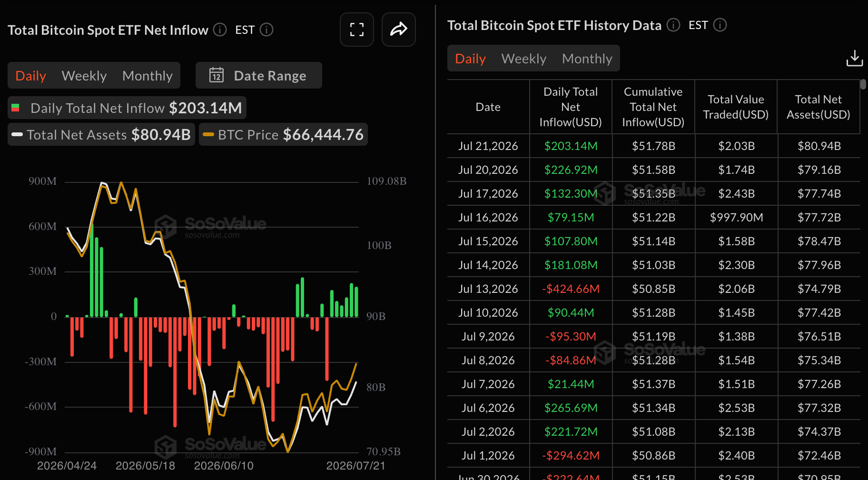Image resolution: width=868 pixels, height=480 pixels.
Task: Click the -$95.30M outflow value
Action: coord(571,337)
